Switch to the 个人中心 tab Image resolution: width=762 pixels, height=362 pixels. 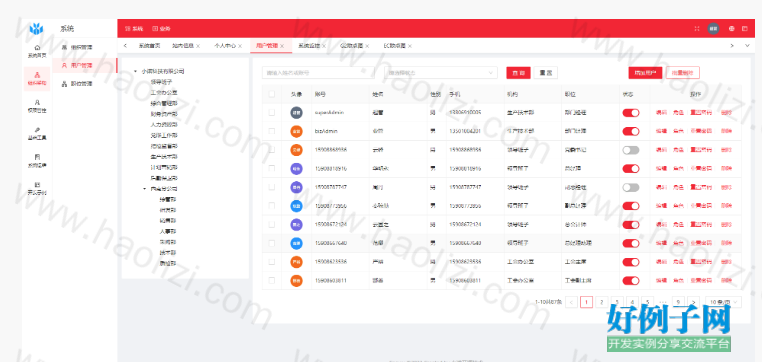(225, 46)
